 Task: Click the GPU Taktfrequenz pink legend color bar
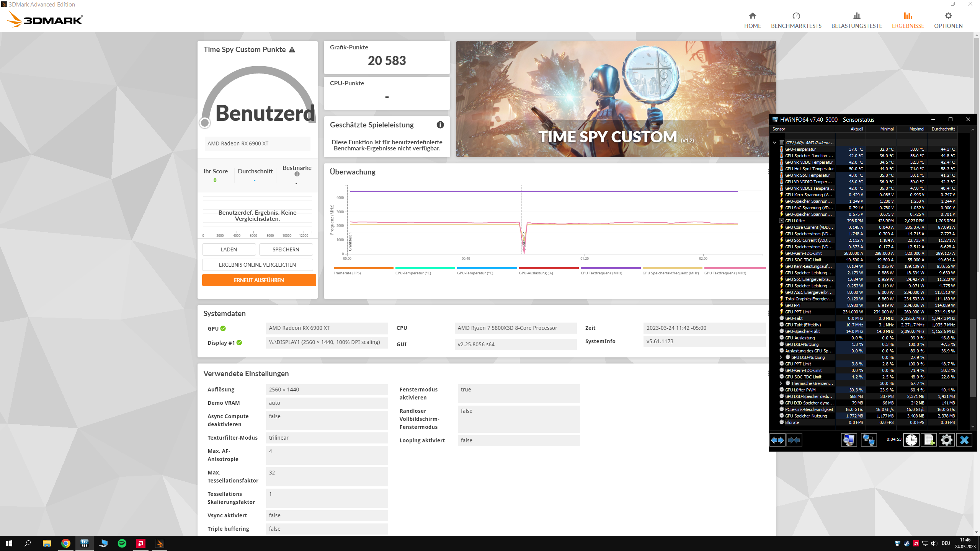tap(735, 268)
